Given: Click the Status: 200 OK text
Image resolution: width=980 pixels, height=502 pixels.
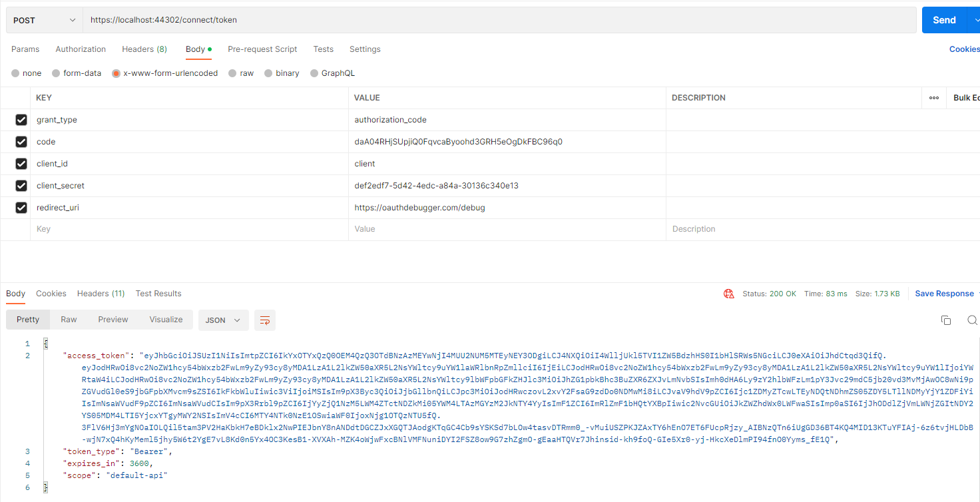Looking at the screenshot, I should coord(769,294).
